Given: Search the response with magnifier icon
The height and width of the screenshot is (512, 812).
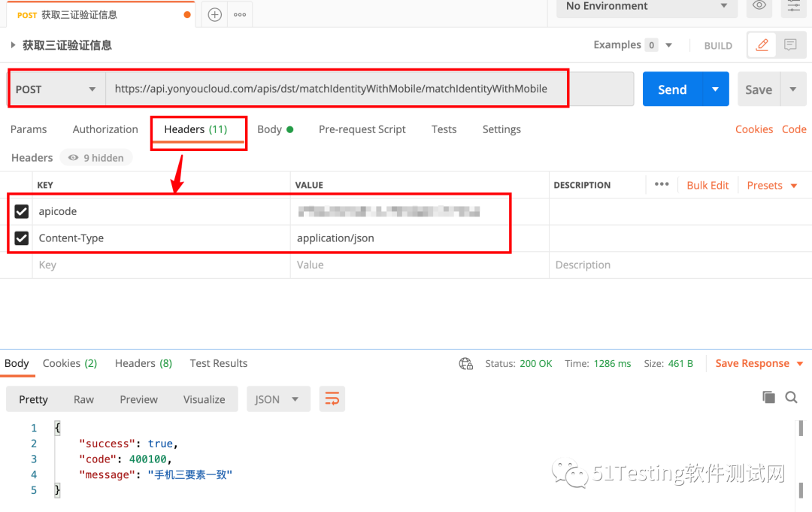Looking at the screenshot, I should coord(791,397).
